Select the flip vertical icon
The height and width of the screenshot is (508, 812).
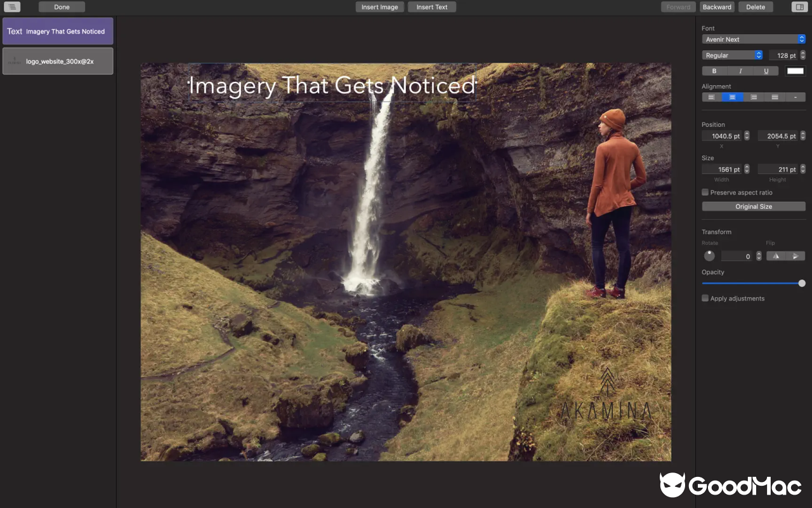pos(796,255)
